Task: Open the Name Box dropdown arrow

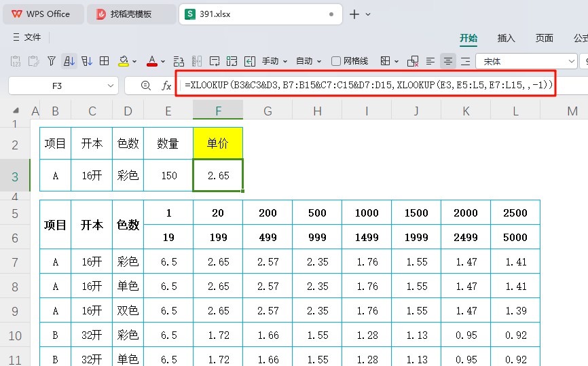Action: 111,86
